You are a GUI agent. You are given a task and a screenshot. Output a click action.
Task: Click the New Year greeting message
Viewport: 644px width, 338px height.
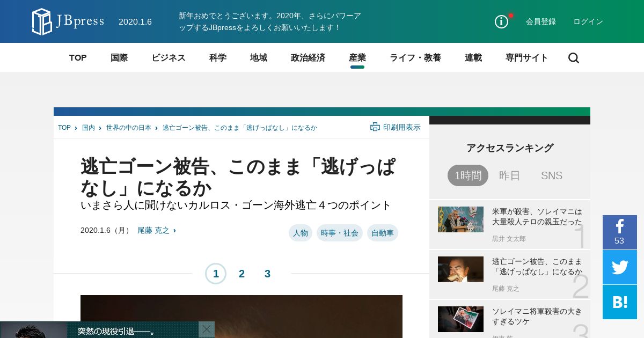(270, 21)
